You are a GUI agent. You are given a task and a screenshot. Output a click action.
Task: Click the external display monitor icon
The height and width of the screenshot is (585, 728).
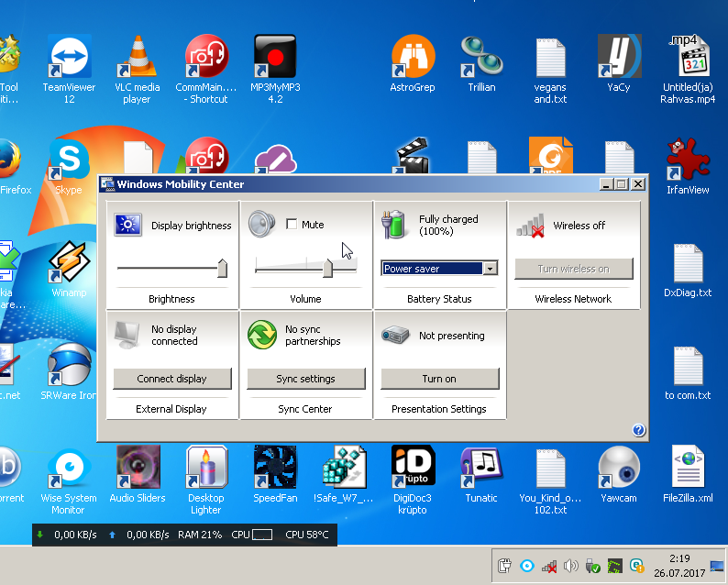pyautogui.click(x=127, y=335)
